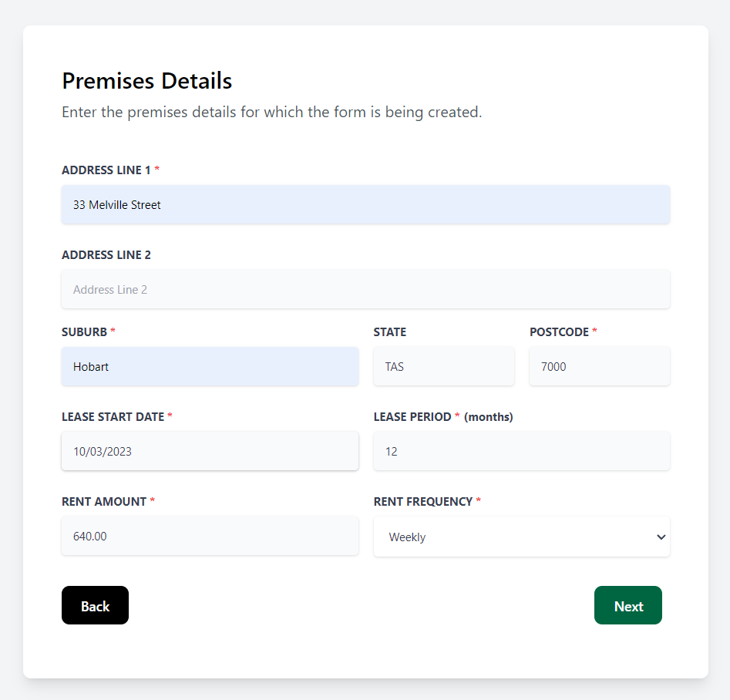Click the Premises Details heading

pos(146,81)
